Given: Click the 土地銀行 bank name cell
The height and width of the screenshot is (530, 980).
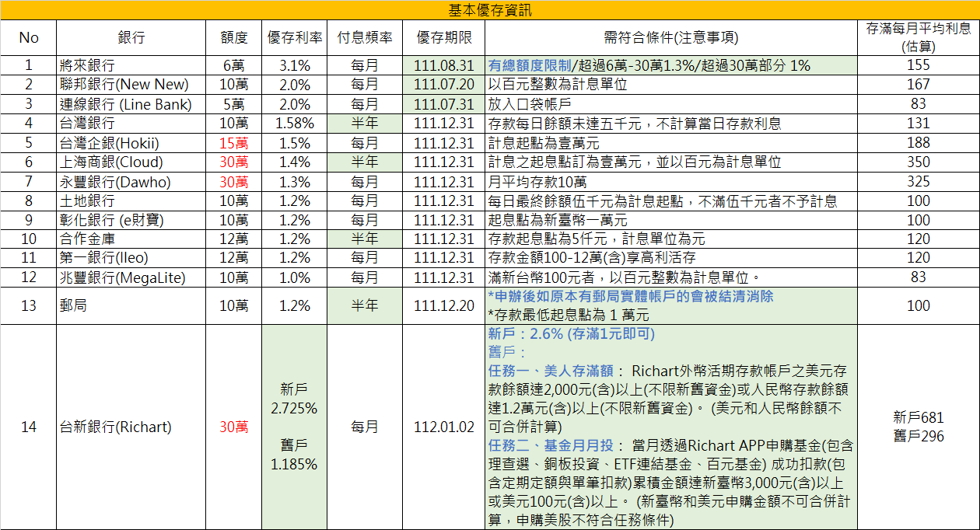Looking at the screenshot, I should [x=131, y=201].
